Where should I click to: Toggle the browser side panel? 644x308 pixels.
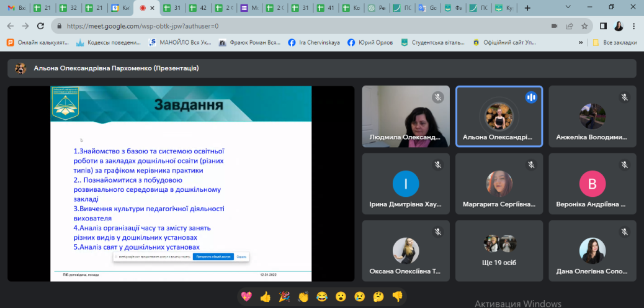pyautogui.click(x=603, y=26)
